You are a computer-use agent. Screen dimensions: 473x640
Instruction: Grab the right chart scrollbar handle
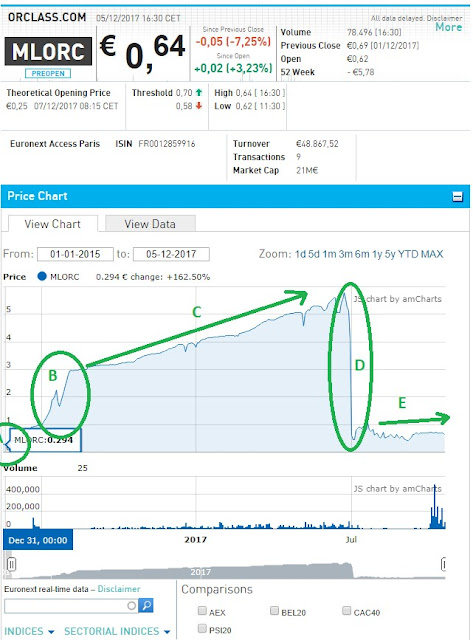[x=443, y=564]
